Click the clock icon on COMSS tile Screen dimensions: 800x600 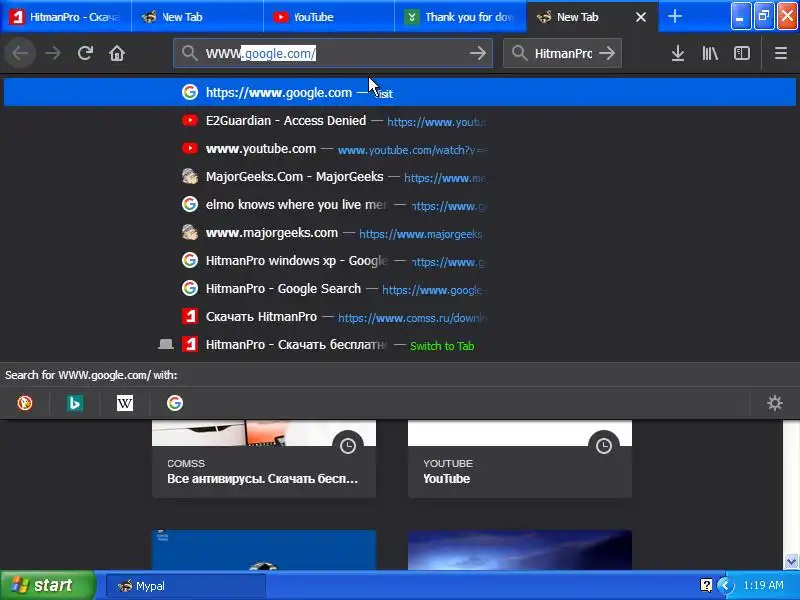click(x=348, y=446)
